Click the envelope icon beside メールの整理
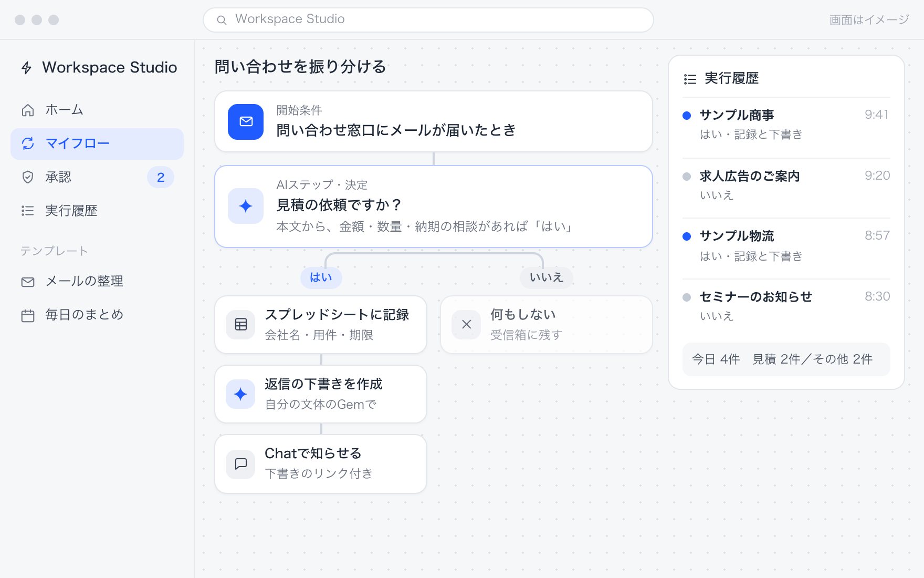The height and width of the screenshot is (578, 924). point(28,282)
